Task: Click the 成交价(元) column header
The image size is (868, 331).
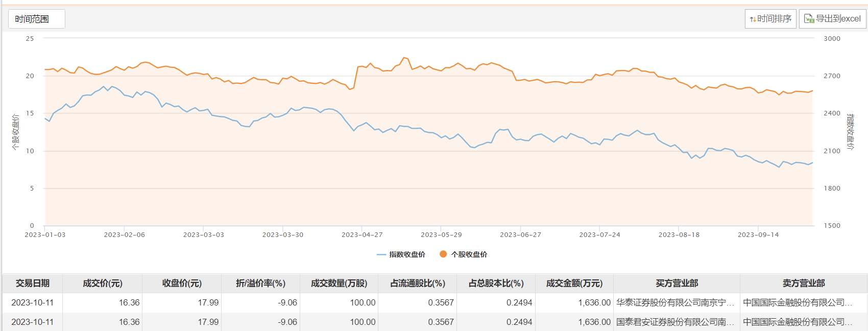Action: click(x=103, y=283)
